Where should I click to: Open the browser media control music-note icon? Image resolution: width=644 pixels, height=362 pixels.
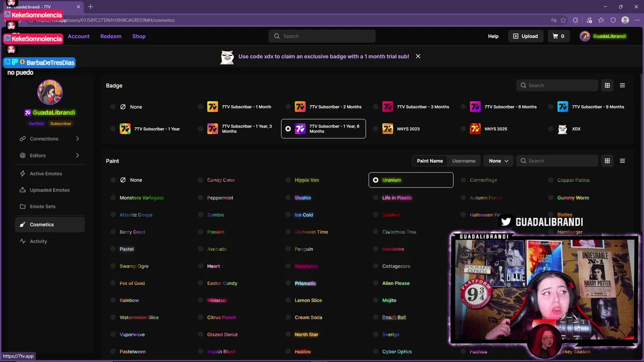[589, 20]
